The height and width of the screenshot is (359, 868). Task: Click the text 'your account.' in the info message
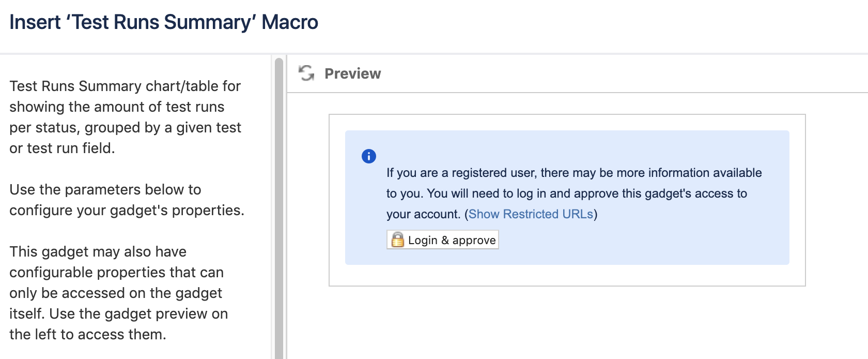tap(423, 214)
